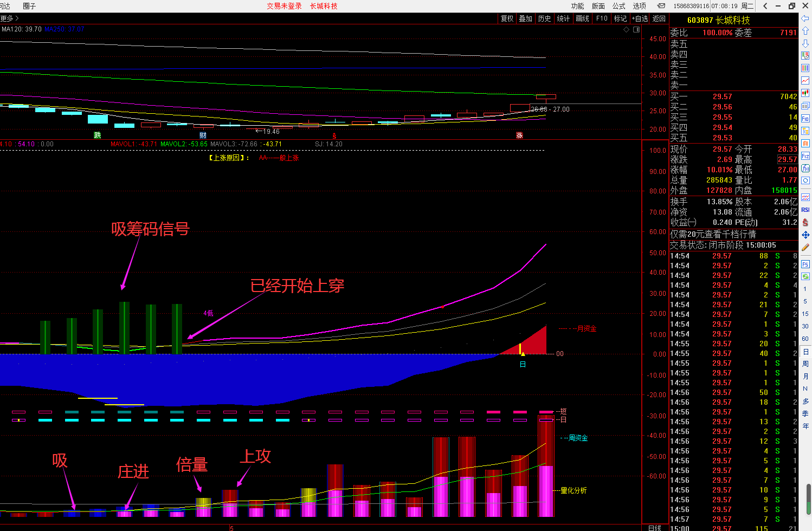812x531 pixels.
Task: Click 返回 toolbar button
Action: 659,18
